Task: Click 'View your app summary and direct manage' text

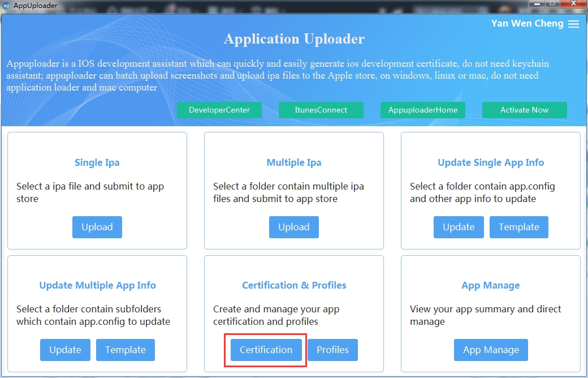Action: pyautogui.click(x=485, y=315)
